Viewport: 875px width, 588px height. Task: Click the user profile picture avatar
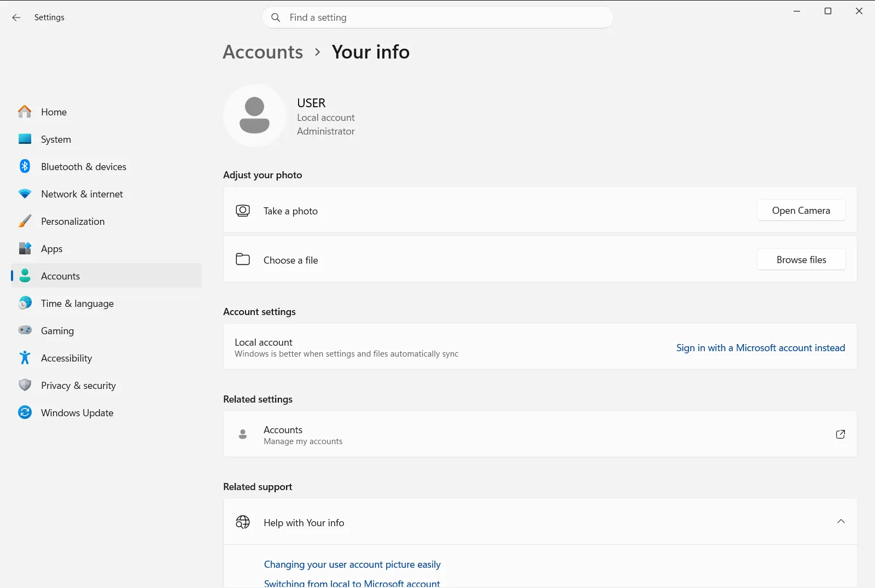point(254,115)
